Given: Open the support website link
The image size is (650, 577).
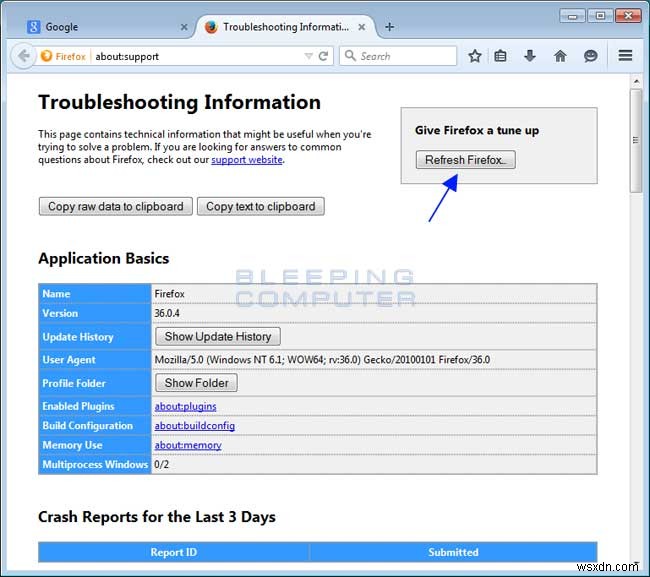Looking at the screenshot, I should click(247, 160).
